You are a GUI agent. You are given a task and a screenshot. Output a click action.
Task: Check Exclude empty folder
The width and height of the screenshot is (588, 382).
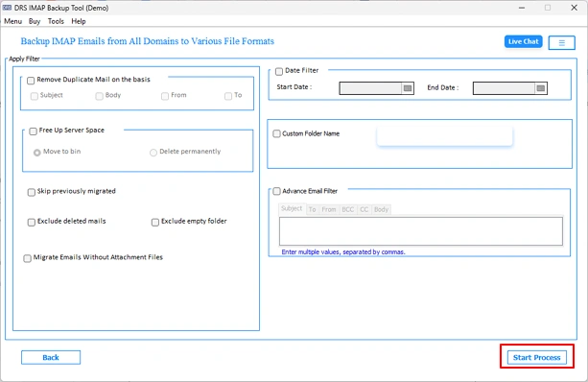(155, 222)
